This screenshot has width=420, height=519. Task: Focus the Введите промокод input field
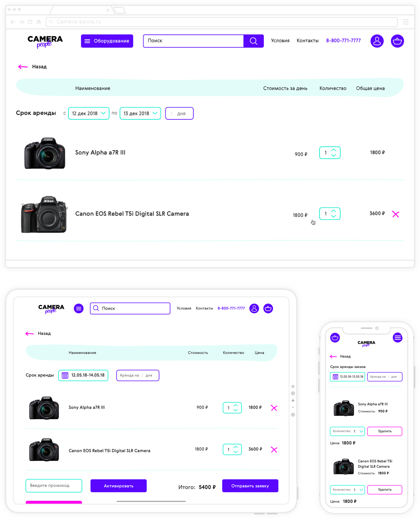click(x=54, y=486)
